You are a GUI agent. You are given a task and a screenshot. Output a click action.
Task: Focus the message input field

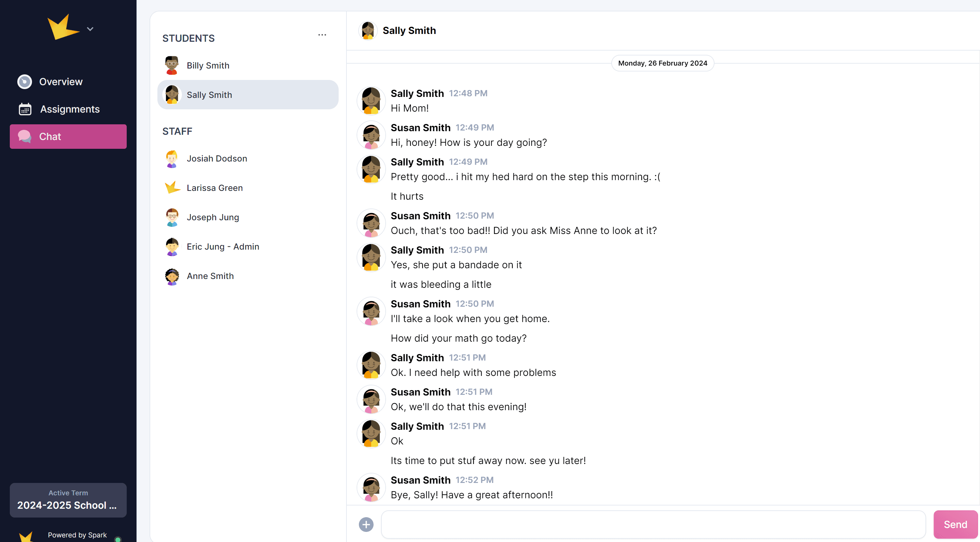click(x=653, y=524)
